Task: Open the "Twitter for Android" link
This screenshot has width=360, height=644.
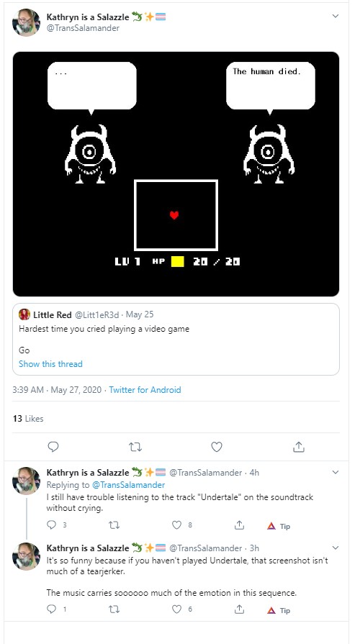Action: click(145, 390)
